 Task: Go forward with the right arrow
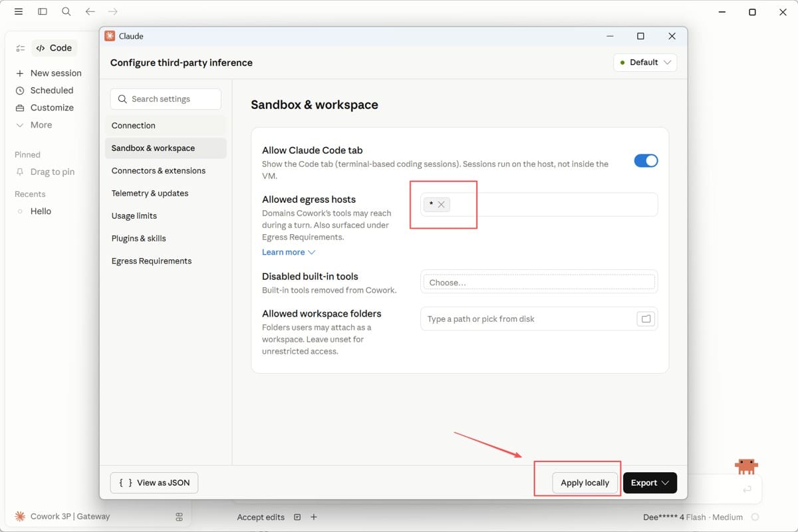[113, 11]
